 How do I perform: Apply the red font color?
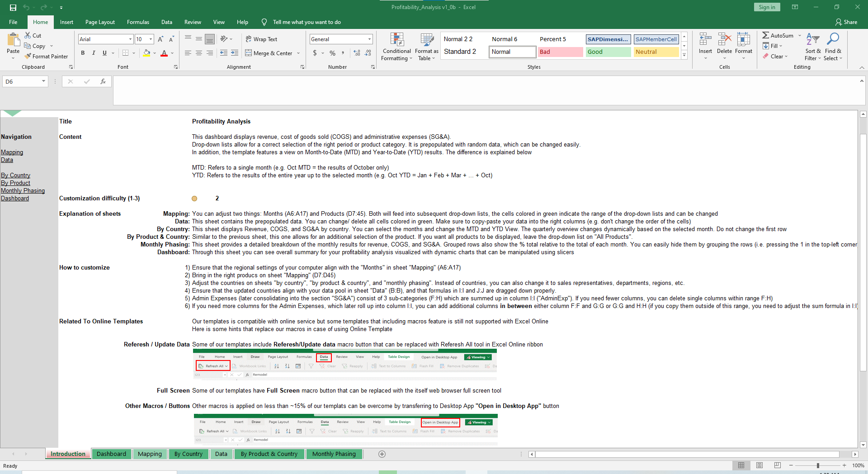[164, 53]
